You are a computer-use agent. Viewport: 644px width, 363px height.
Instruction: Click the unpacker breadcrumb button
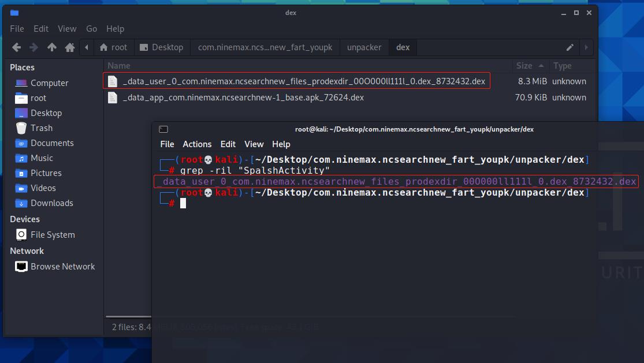[364, 47]
